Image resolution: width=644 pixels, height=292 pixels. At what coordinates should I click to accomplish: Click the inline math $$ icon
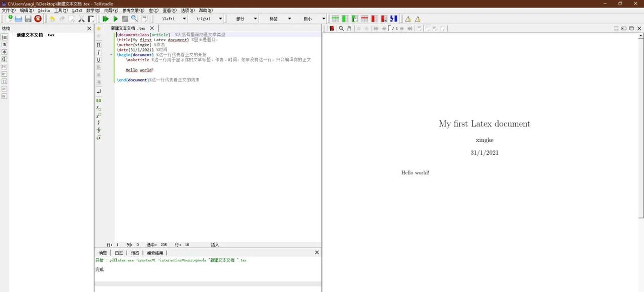pyautogui.click(x=99, y=101)
